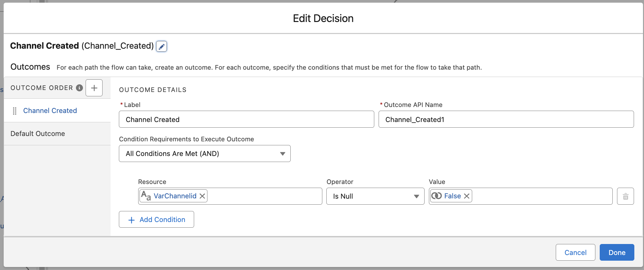The height and width of the screenshot is (270, 644).
Task: Click the Outcome API Name field
Action: pyautogui.click(x=506, y=120)
